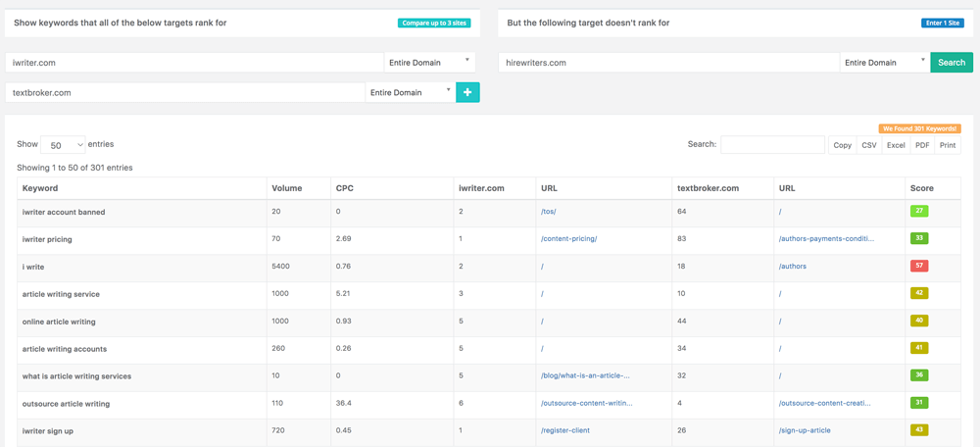Select the keyword 'iwriter account banned'
This screenshot has height=447, width=980.
[64, 212]
